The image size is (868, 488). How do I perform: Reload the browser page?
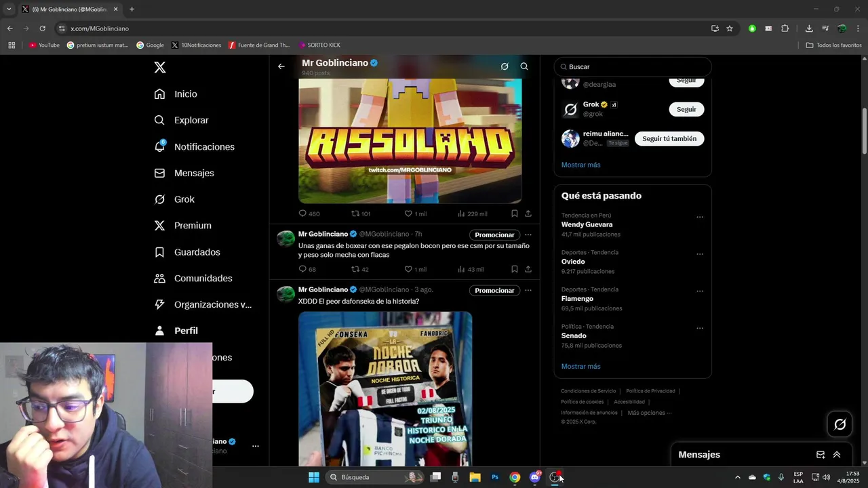point(42,28)
